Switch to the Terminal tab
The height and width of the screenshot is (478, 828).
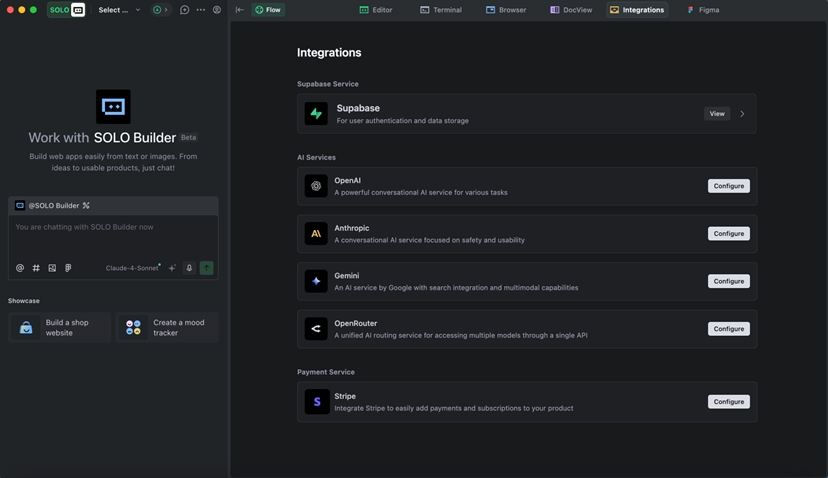coord(441,10)
